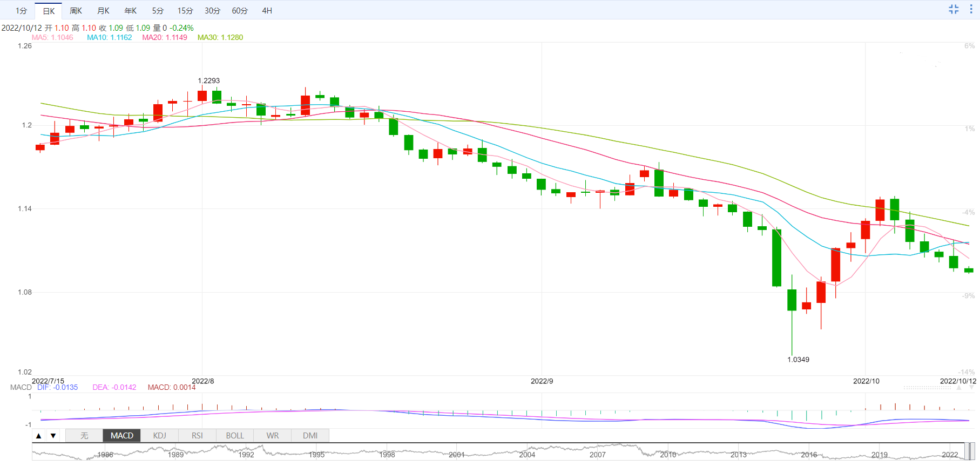Switch to the 1分 timeframe tab

(21, 11)
